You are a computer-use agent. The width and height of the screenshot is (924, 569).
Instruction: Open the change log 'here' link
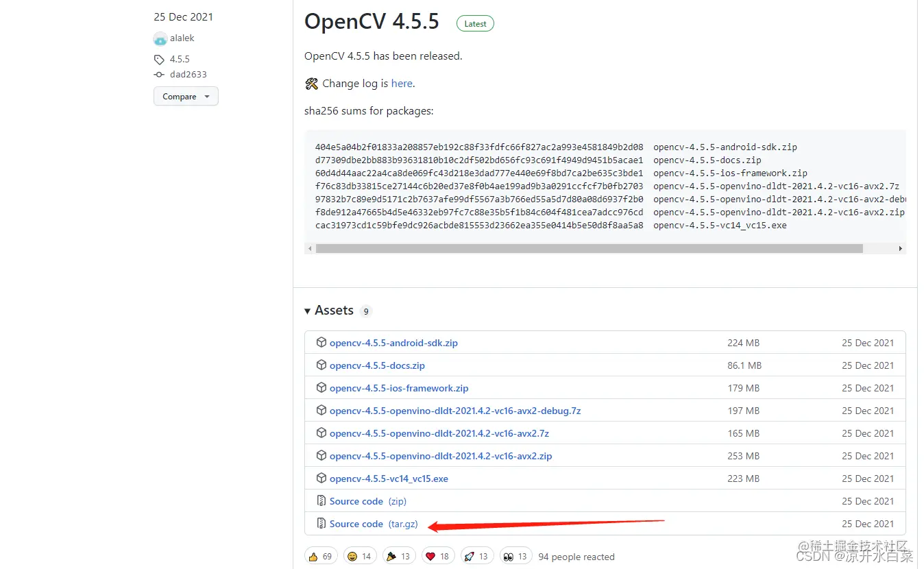click(402, 84)
